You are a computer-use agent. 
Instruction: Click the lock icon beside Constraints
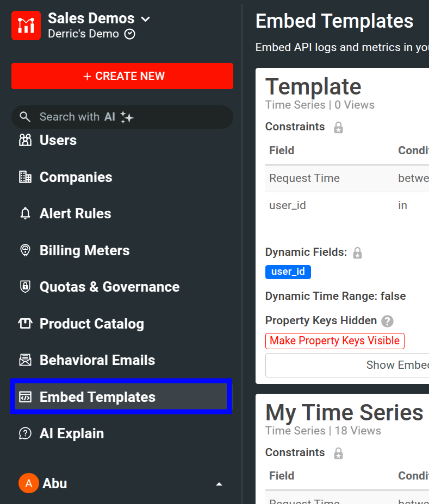click(x=338, y=127)
